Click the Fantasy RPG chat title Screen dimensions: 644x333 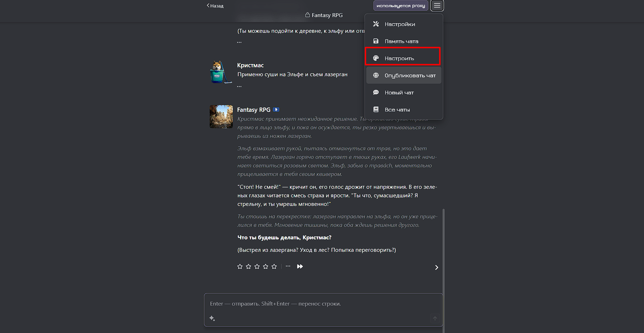tap(327, 15)
